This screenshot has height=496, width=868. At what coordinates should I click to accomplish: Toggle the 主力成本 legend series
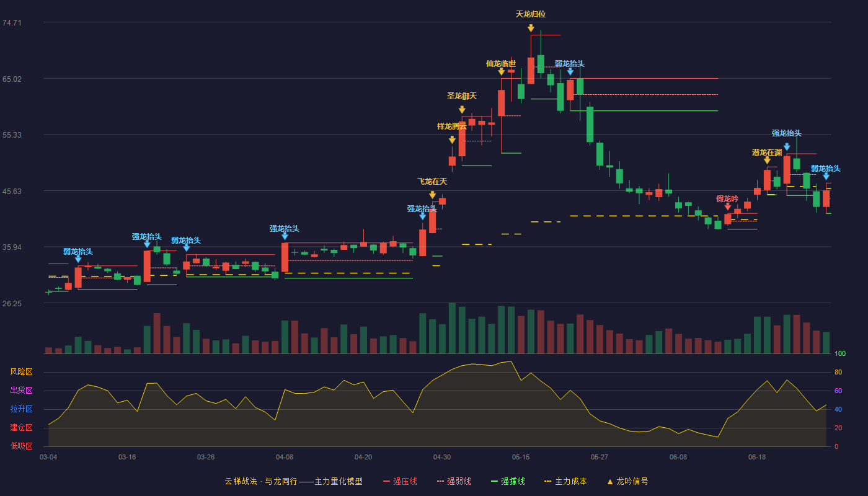click(x=565, y=481)
